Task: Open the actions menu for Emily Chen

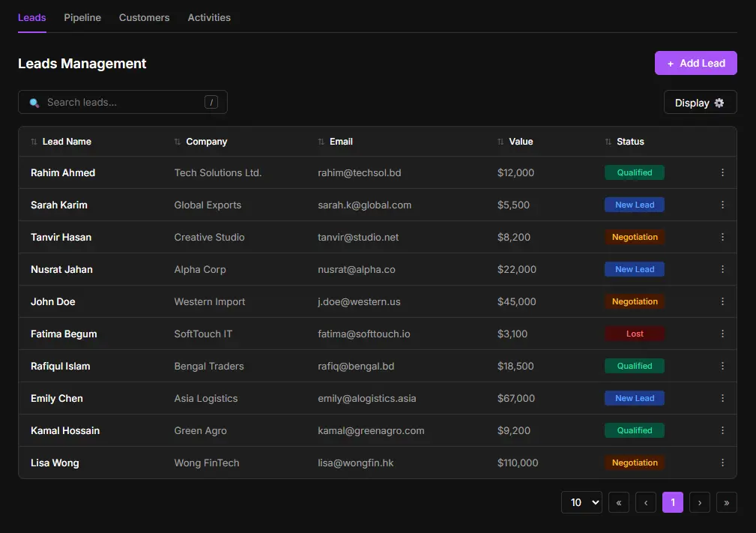Action: 722,398
